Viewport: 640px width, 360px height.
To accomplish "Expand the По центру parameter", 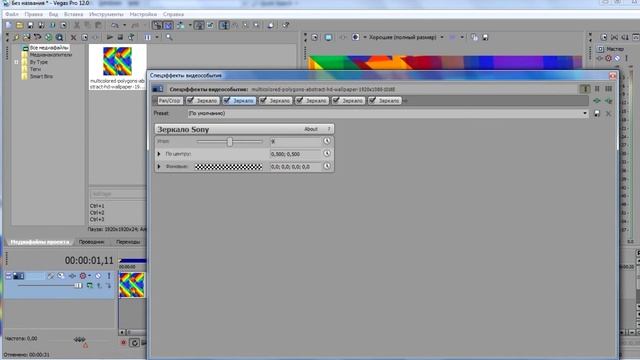I will 159,154.
